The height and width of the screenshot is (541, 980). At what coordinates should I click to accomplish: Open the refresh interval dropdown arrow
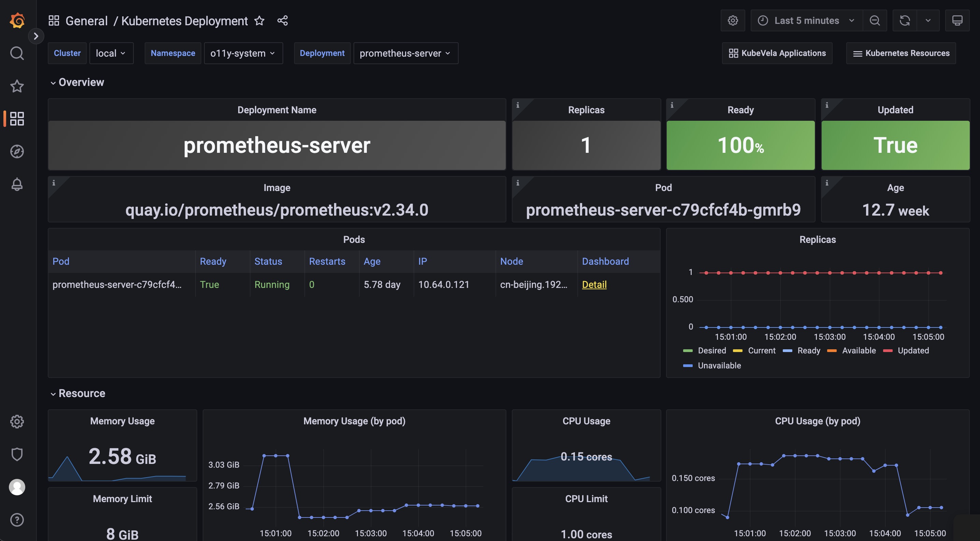(x=928, y=20)
